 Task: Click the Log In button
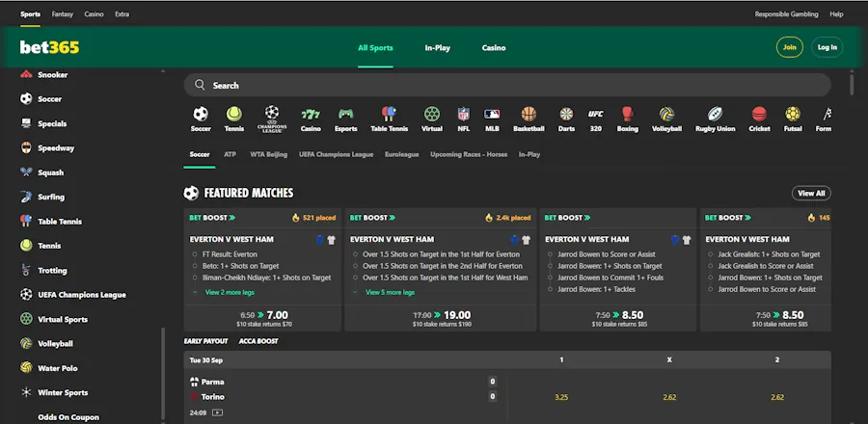click(827, 47)
